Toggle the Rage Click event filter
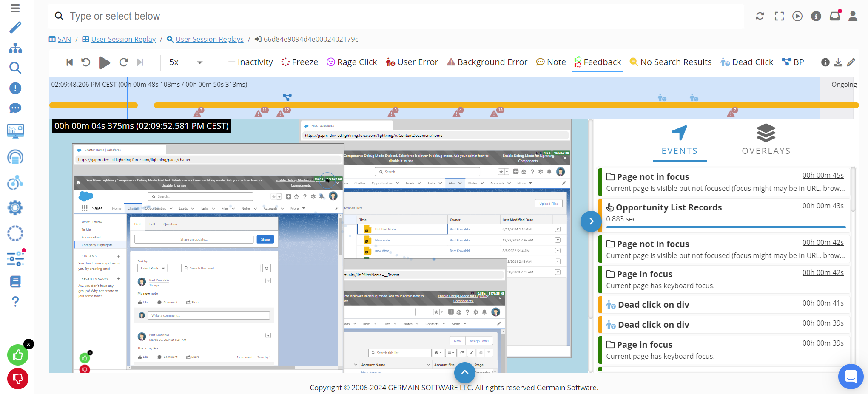This screenshot has width=868, height=394. (x=352, y=62)
